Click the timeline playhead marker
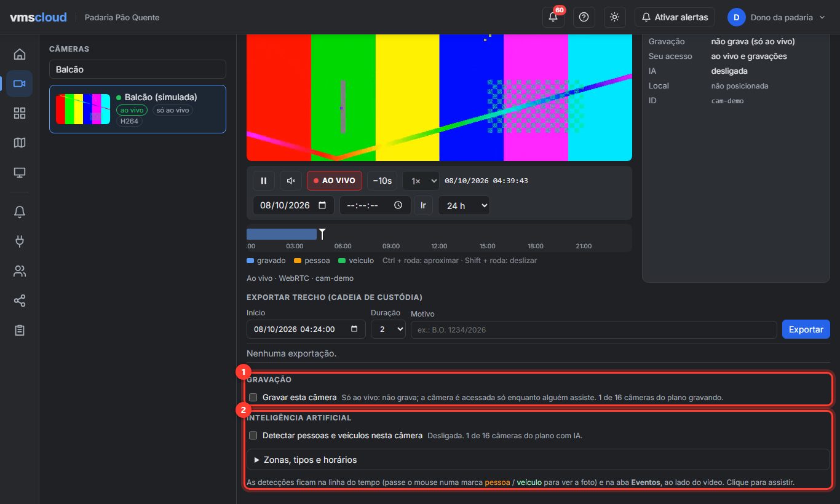Viewport: 840px width, 504px height. [322, 234]
